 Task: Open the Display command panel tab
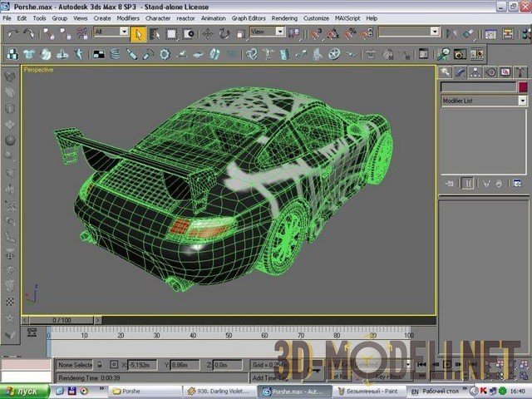(505, 72)
